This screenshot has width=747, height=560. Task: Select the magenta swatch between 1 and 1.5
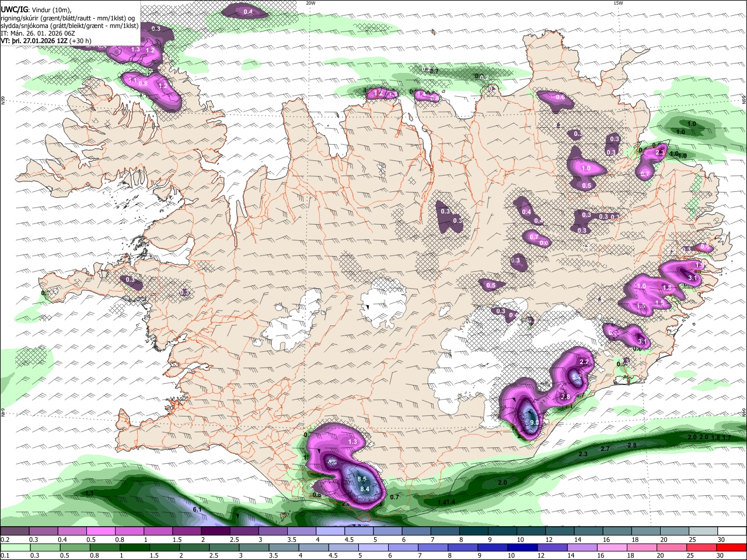pos(158,531)
